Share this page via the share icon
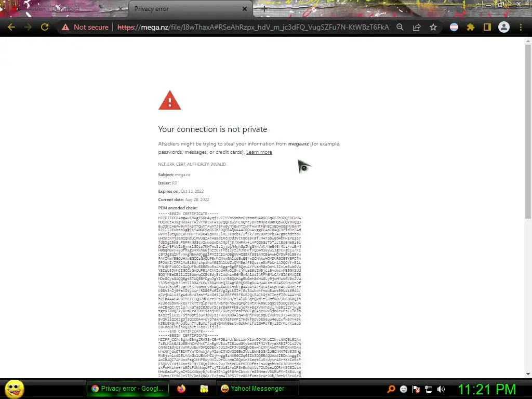This screenshot has height=399, width=532. [417, 27]
